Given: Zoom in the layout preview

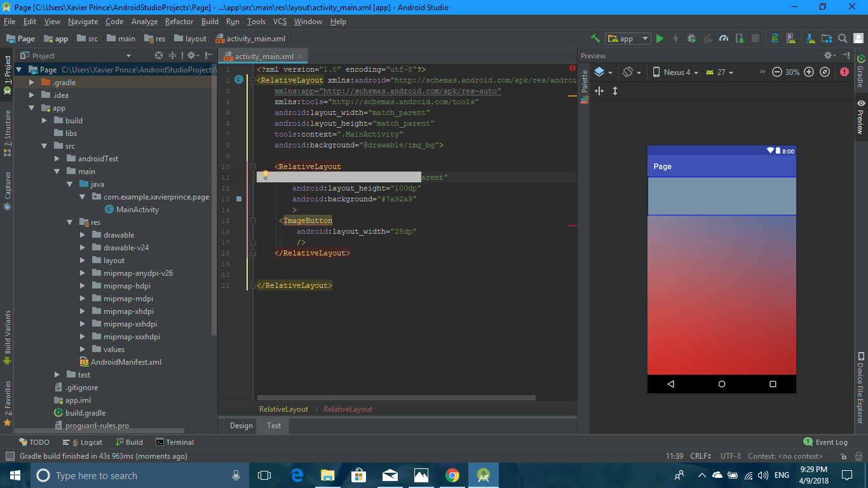Looking at the screenshot, I should point(809,72).
